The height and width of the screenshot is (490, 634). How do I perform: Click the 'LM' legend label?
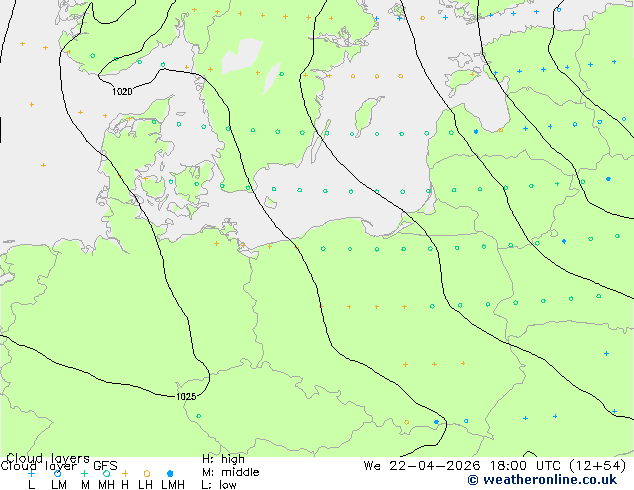click(x=59, y=484)
